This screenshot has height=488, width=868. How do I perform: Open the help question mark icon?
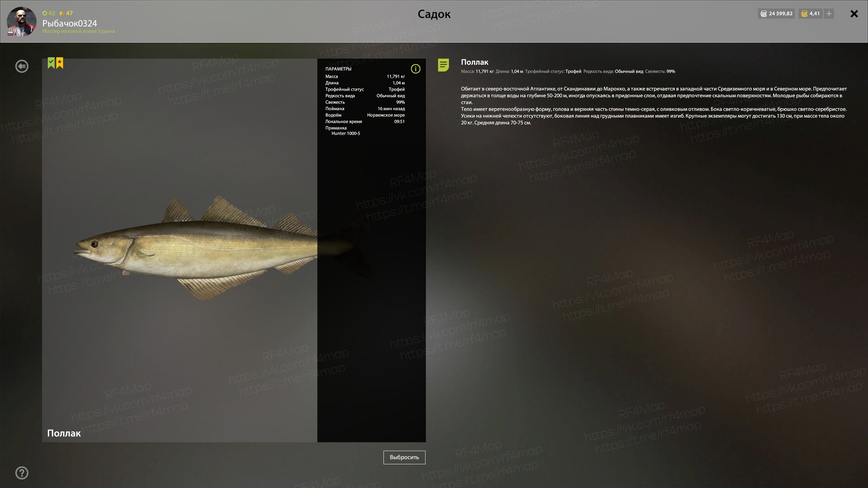(x=22, y=473)
